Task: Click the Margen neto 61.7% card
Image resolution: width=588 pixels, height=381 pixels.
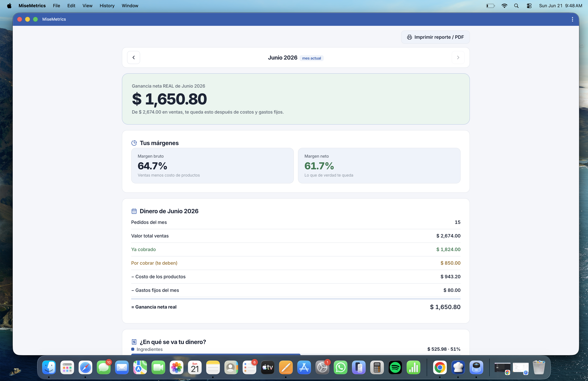Action: [379, 166]
